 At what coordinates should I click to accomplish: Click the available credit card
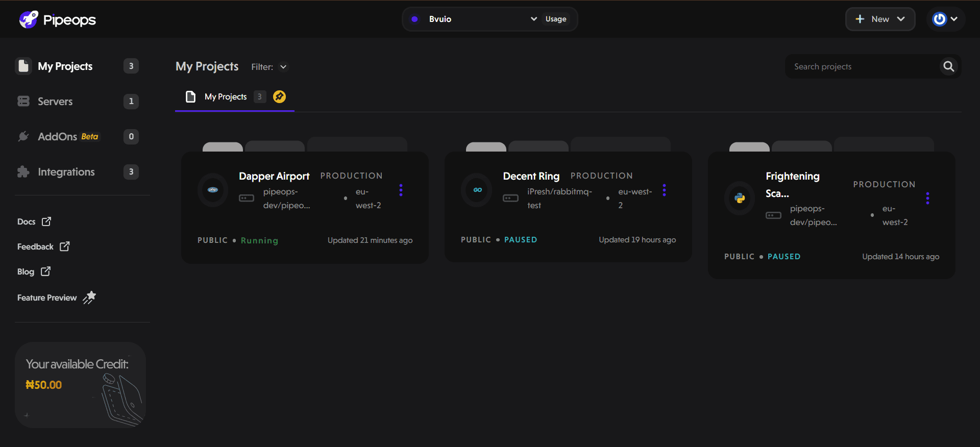81,385
